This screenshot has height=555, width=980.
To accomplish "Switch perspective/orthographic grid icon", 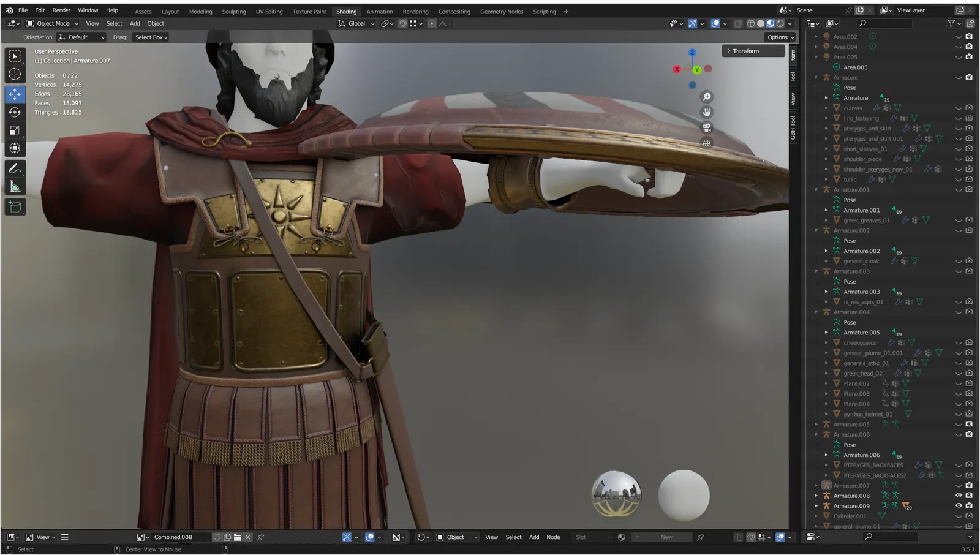I will pos(707,143).
